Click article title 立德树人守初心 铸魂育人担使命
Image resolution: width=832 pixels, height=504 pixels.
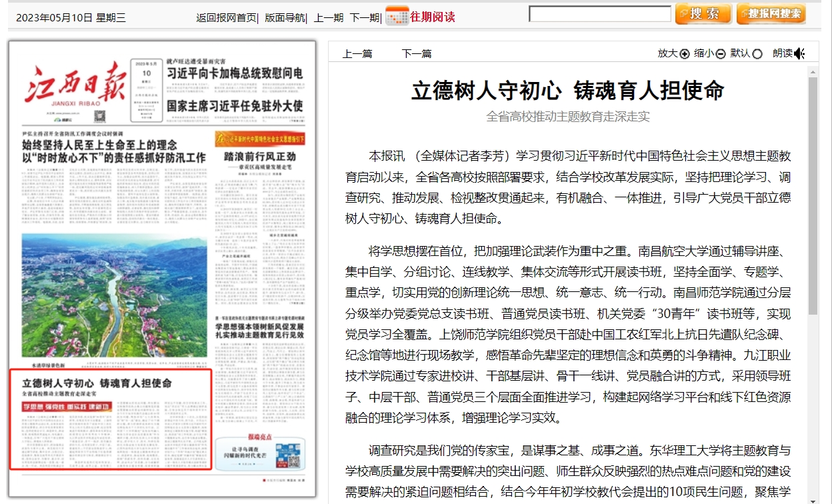(x=568, y=91)
